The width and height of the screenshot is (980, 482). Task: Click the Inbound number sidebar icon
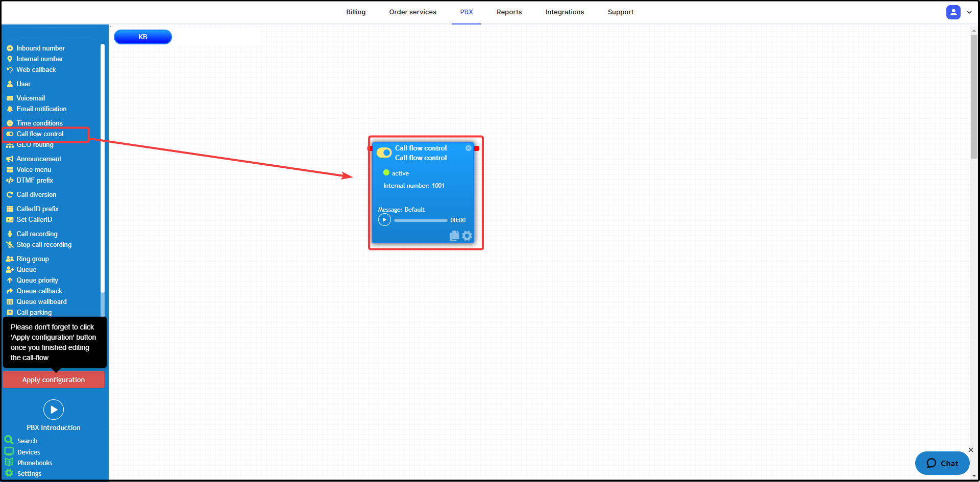[10, 48]
